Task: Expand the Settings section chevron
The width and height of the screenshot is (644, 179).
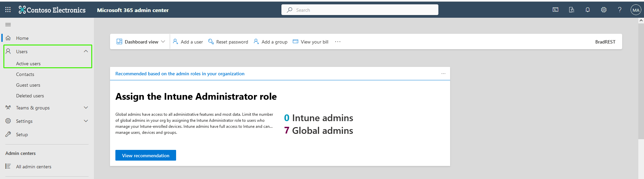Action: click(x=86, y=121)
